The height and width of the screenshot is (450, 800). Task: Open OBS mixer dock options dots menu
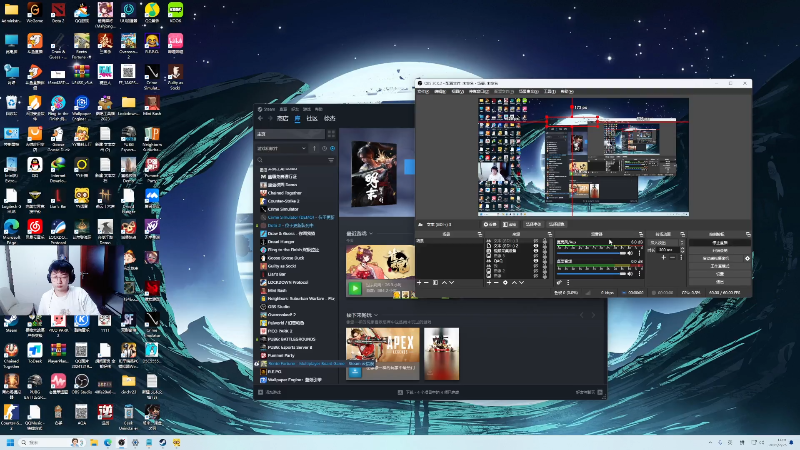pyautogui.click(x=568, y=282)
